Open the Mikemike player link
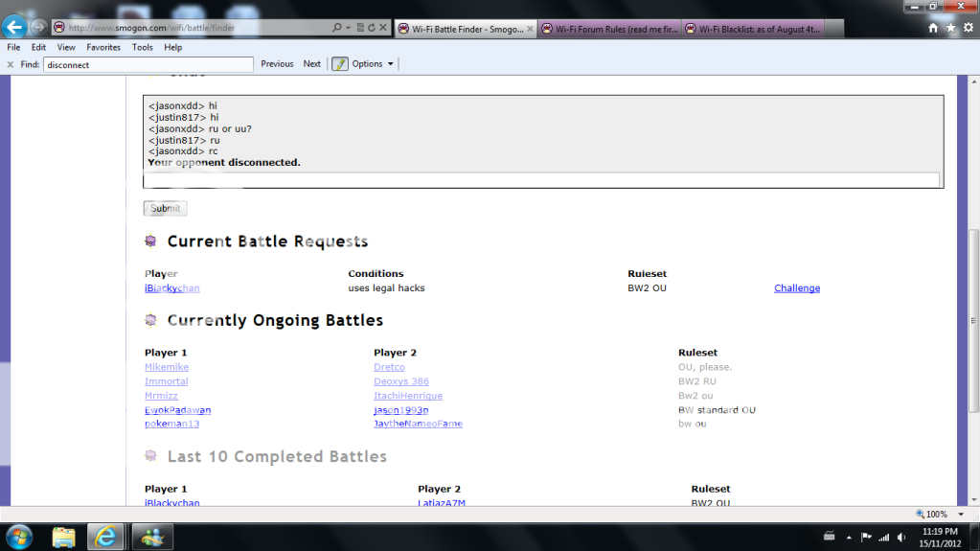 tap(167, 367)
